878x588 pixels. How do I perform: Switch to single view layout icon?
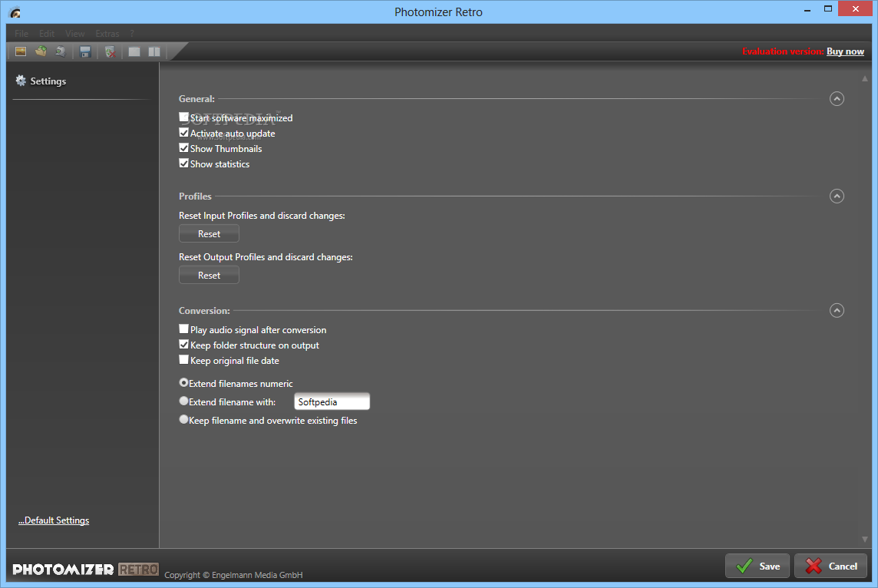[134, 52]
